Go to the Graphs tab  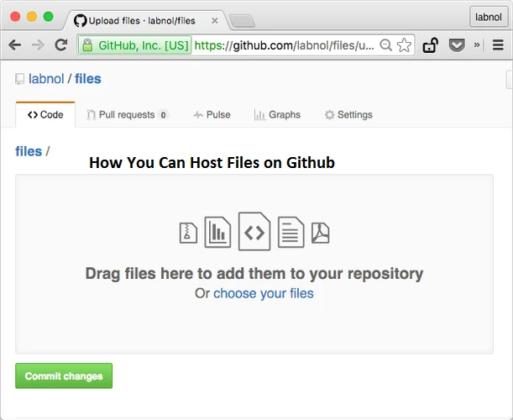pos(277,115)
